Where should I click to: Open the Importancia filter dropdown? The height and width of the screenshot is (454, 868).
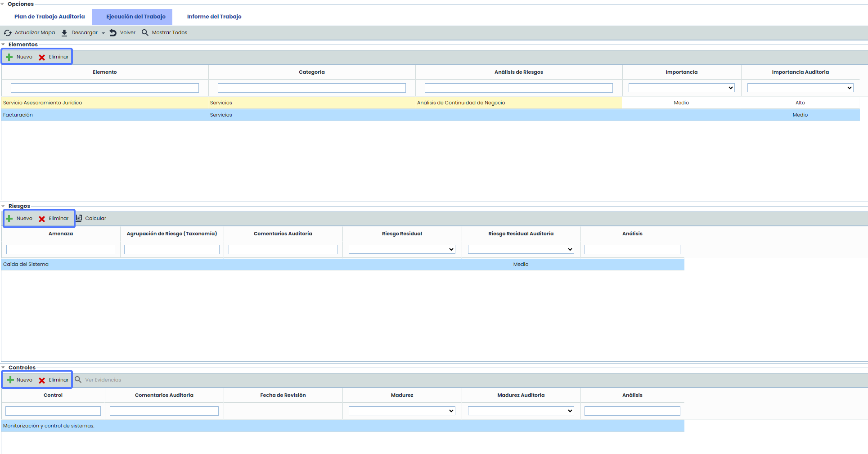681,88
